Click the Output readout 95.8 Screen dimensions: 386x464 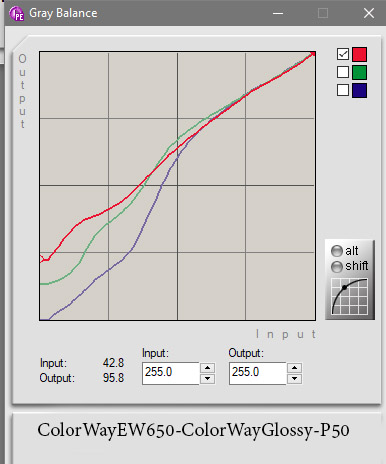(x=113, y=378)
